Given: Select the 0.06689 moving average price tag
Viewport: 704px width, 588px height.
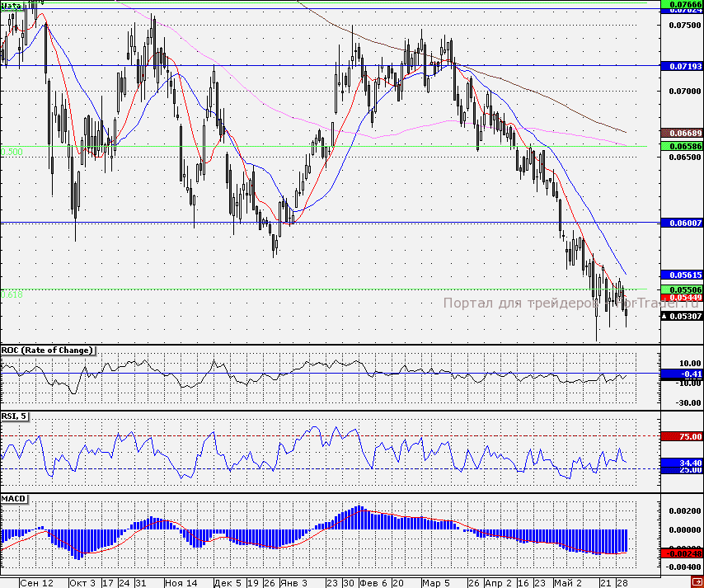Looking at the screenshot, I should (682, 132).
